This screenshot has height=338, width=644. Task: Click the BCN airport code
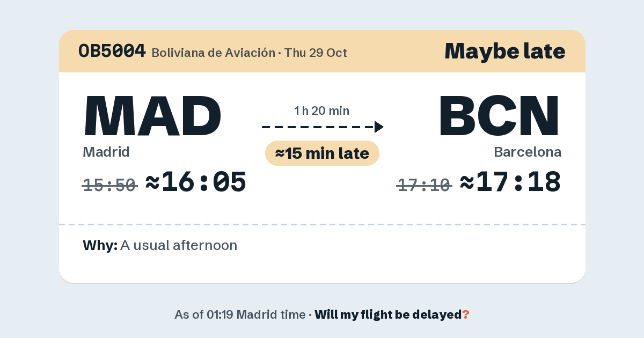(500, 116)
